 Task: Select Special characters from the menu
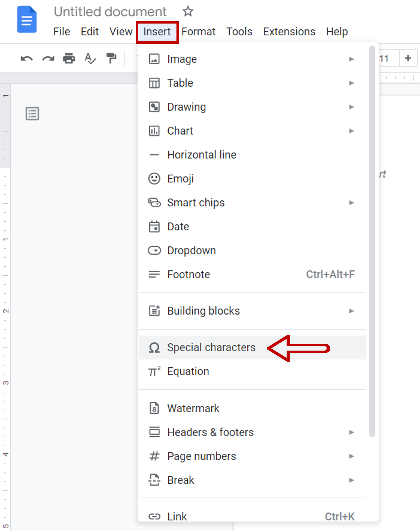[211, 347]
